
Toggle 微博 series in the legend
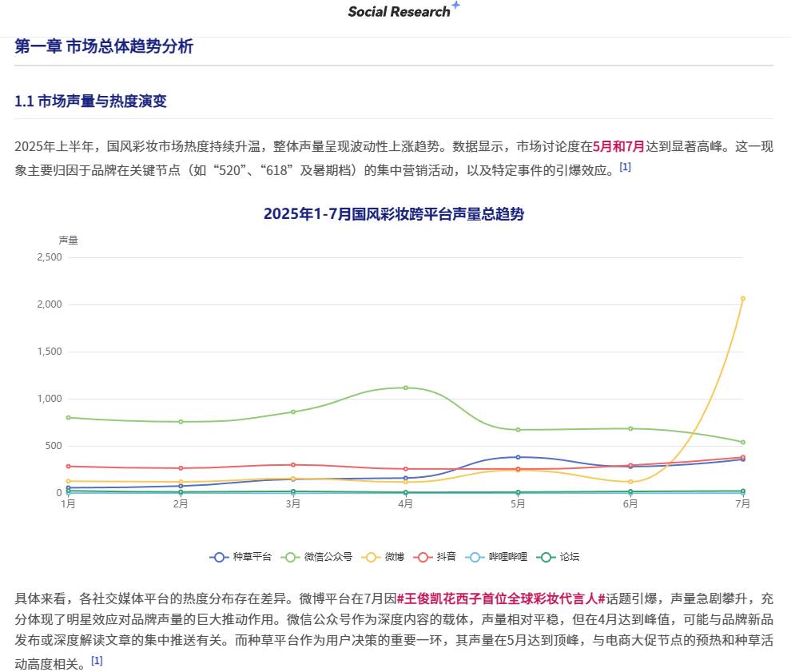click(x=384, y=557)
